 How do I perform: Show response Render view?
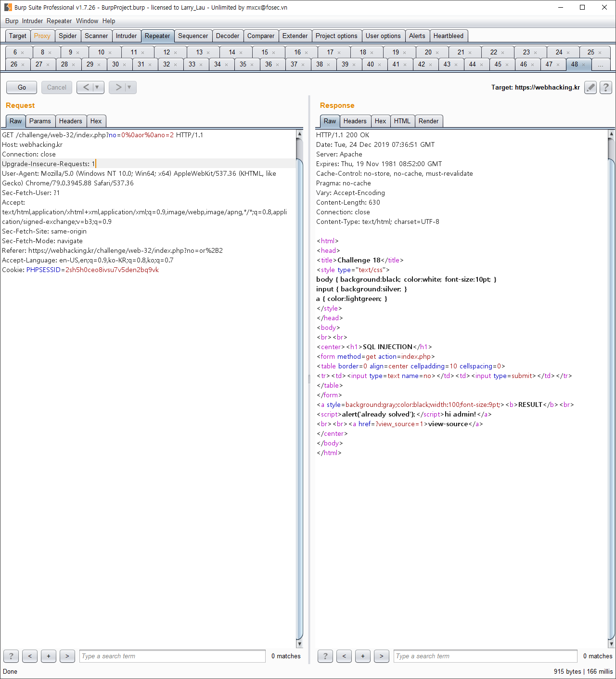[x=429, y=121]
